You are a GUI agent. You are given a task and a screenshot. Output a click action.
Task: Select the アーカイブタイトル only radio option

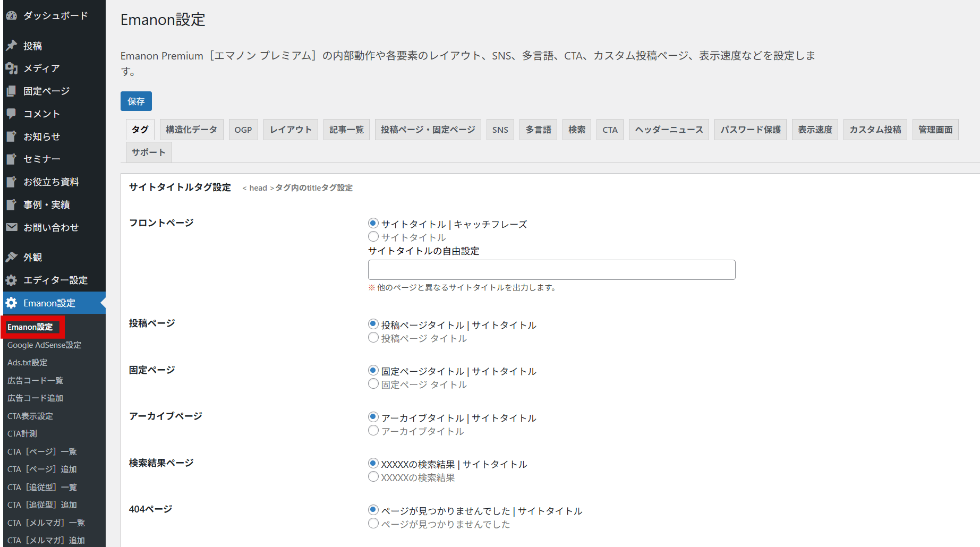(x=373, y=431)
